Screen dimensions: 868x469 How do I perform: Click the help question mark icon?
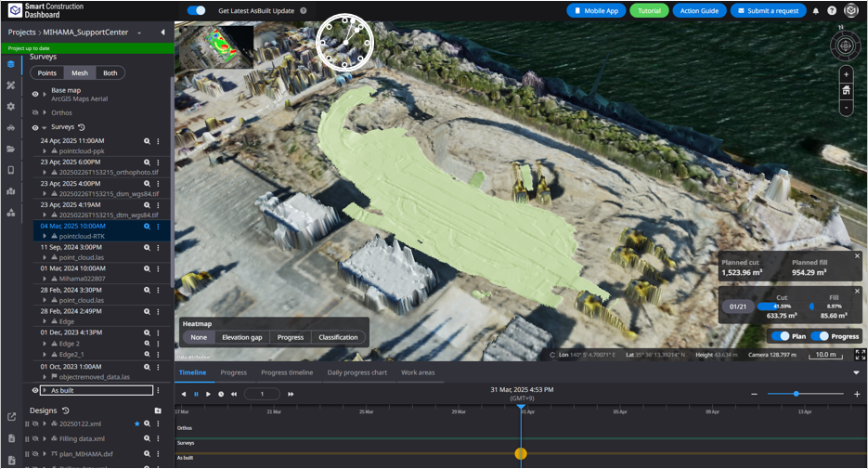coord(832,11)
